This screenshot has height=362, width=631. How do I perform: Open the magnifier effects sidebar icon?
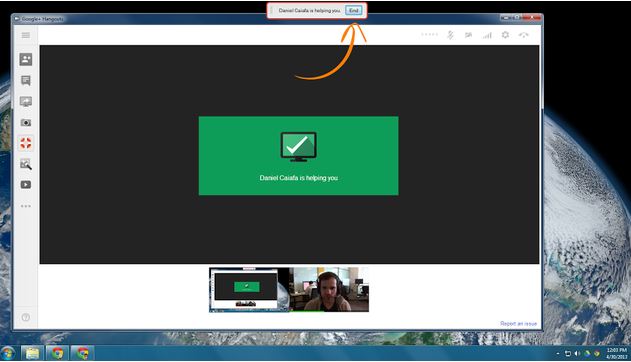tap(26, 164)
